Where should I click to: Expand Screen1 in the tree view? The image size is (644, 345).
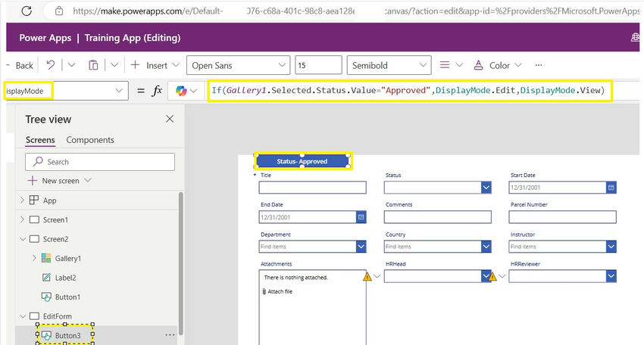[x=22, y=219]
